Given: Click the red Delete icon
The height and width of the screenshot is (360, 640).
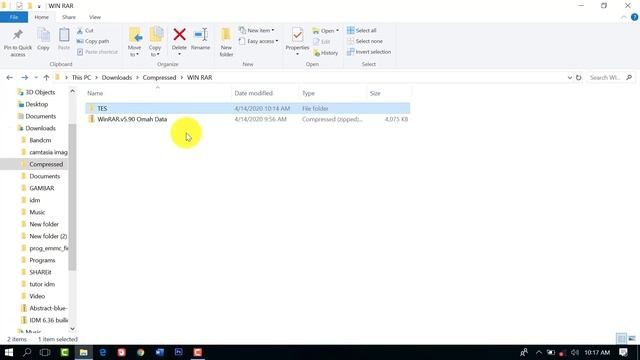Looking at the screenshot, I should [179, 35].
